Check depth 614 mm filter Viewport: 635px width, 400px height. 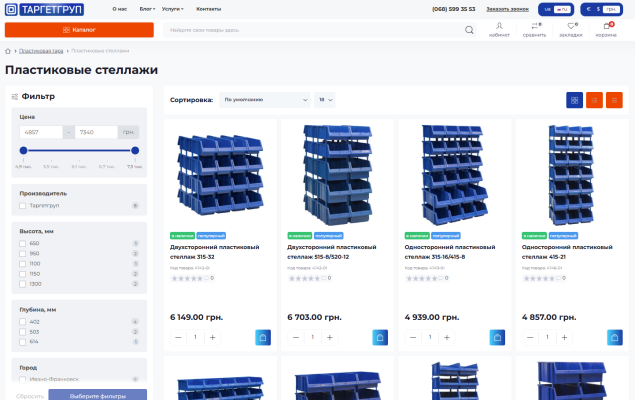click(23, 342)
